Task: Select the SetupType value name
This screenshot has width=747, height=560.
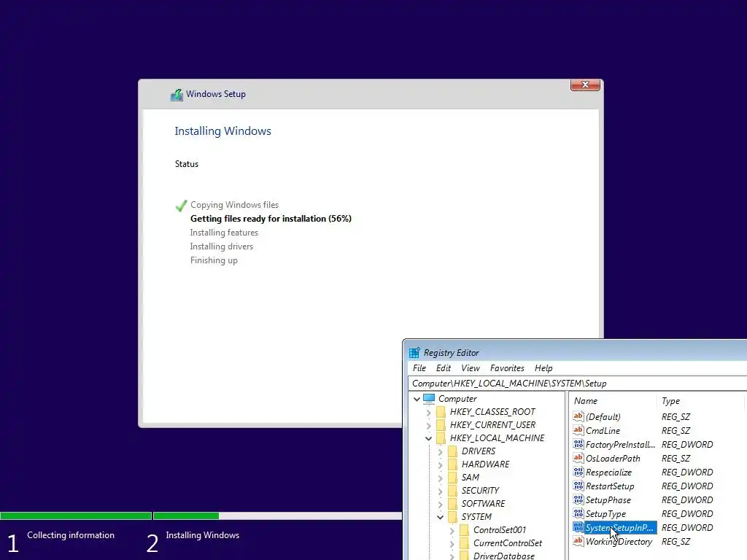Action: click(605, 514)
